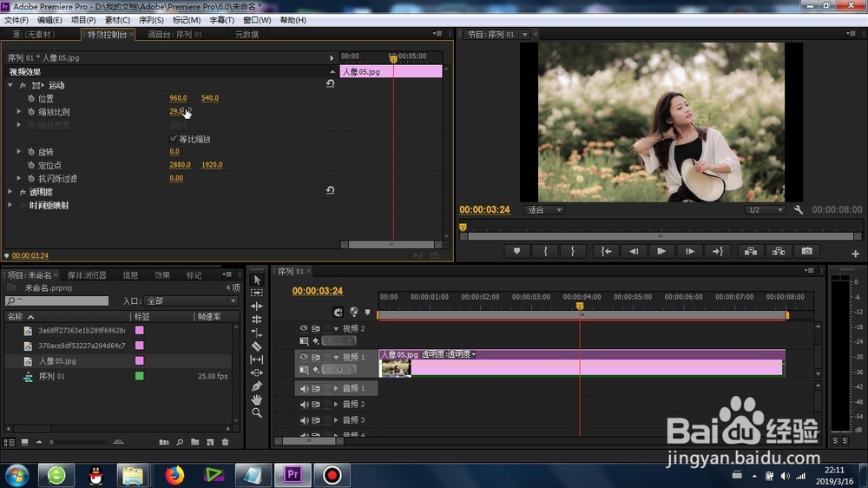Mute Audio 2 track speaker icon
The width and height of the screenshot is (868, 488).
pos(303,405)
